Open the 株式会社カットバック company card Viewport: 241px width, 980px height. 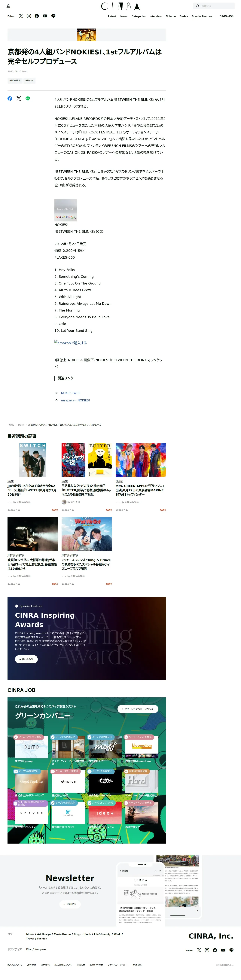pos(69,815)
